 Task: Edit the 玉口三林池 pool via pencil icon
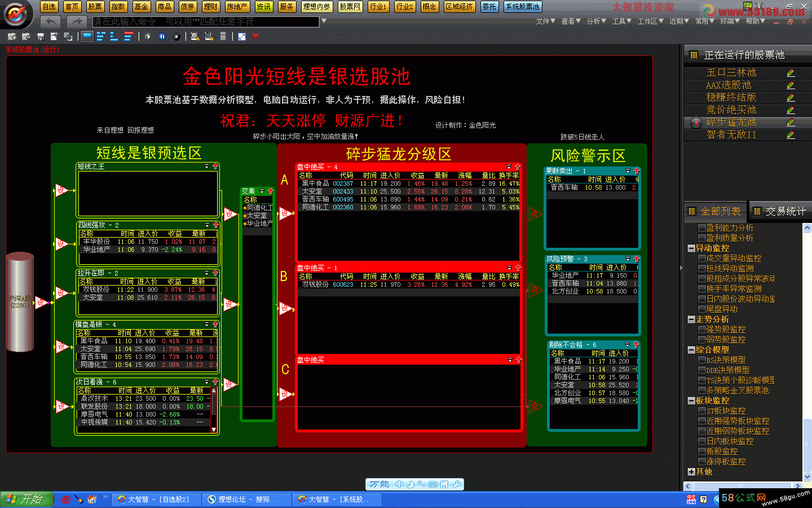click(x=791, y=73)
